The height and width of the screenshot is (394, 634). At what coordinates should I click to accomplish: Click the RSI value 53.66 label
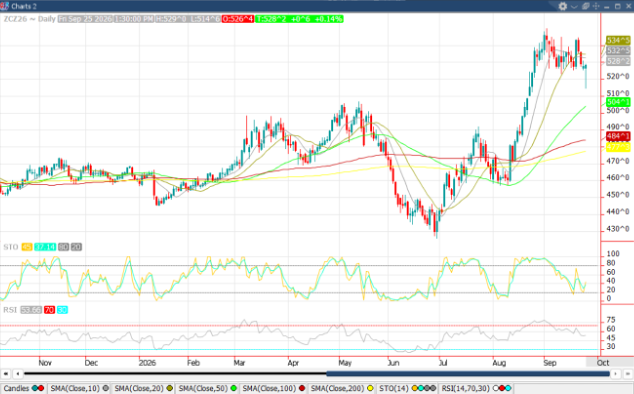click(31, 310)
